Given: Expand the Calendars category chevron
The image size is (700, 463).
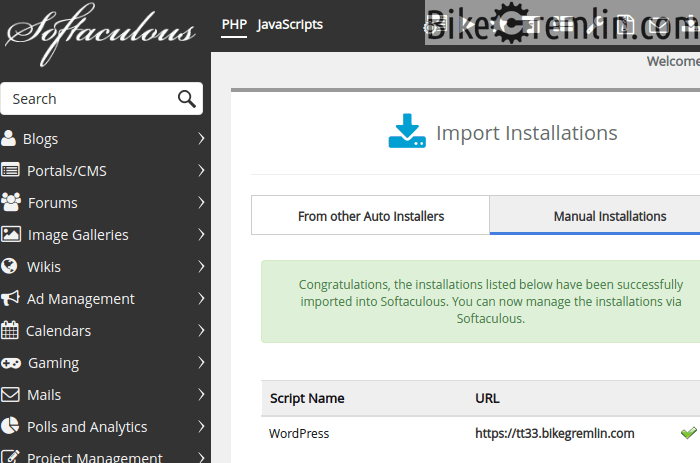Looking at the screenshot, I should click(201, 330).
